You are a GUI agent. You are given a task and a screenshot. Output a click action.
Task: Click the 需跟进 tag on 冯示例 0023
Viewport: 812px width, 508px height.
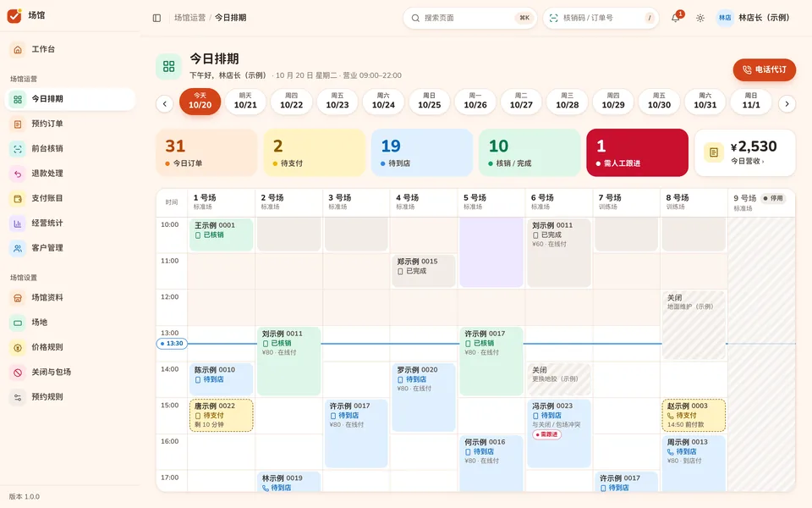coord(547,434)
